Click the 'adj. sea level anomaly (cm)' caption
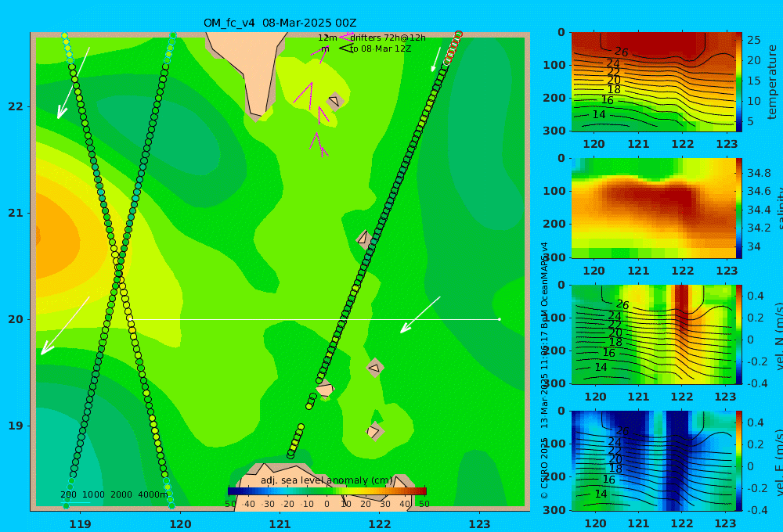 pyautogui.click(x=327, y=480)
